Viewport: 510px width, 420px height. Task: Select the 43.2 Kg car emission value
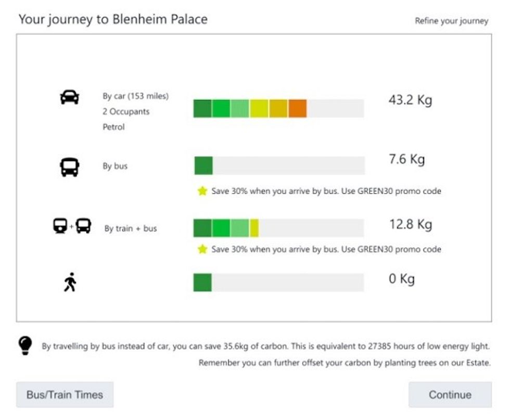[x=410, y=100]
